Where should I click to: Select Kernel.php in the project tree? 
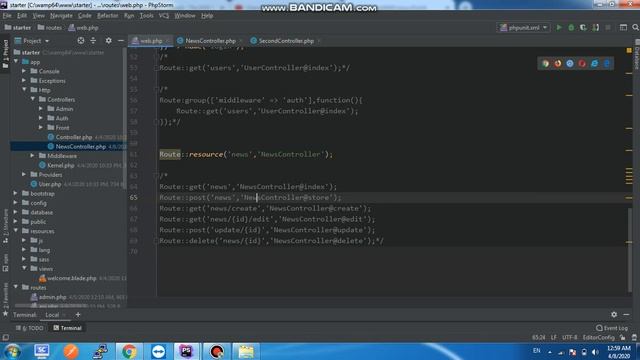tap(61, 165)
